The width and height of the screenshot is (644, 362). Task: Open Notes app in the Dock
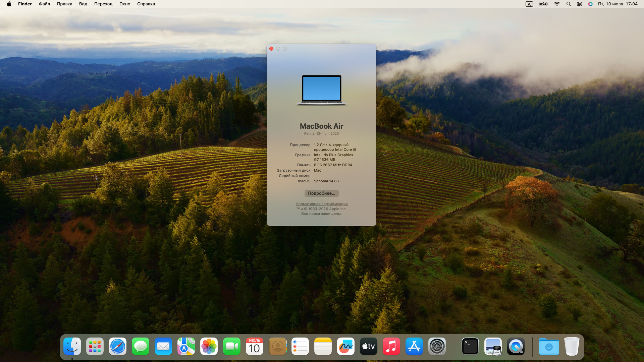pos(323,346)
